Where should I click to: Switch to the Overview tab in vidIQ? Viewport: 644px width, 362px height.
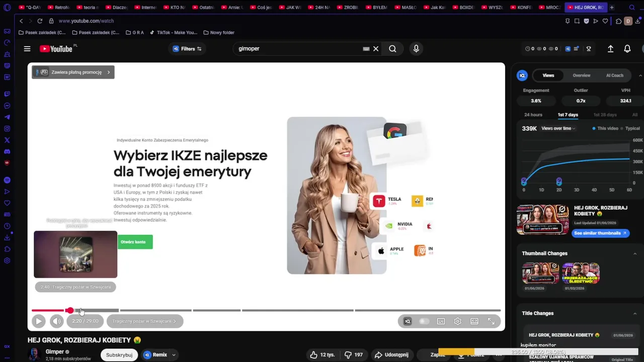(581, 75)
